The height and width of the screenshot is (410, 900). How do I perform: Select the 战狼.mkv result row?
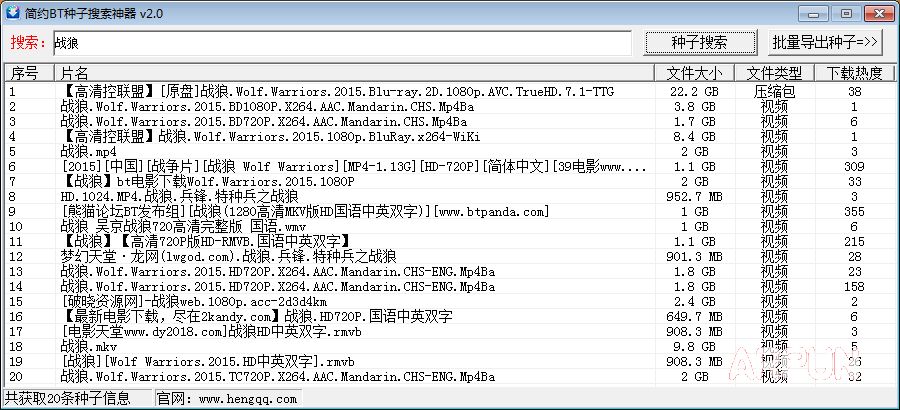(x=449, y=347)
